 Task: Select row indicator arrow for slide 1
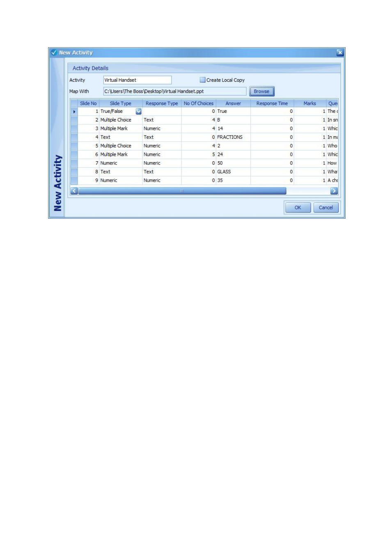[74, 111]
